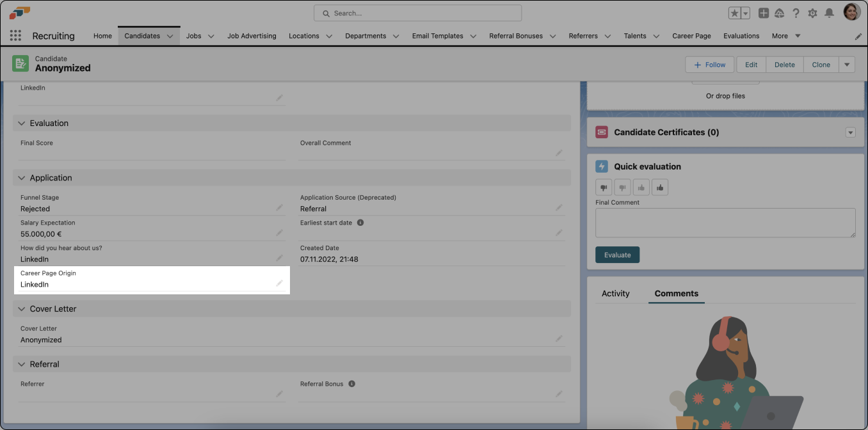Open the Salesforce App Launcher grid icon
Viewport: 868px width, 430px height.
pos(15,35)
